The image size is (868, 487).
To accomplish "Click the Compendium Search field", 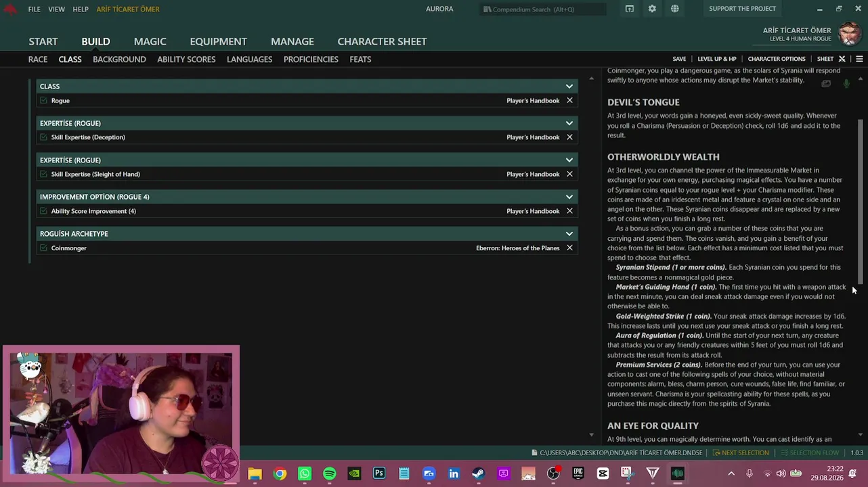I will coord(544,9).
